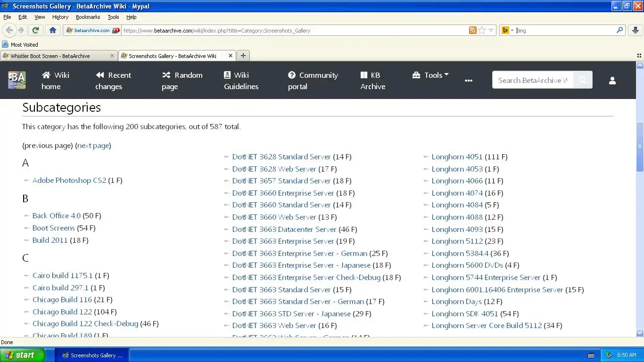Click in the browser address bar

click(x=295, y=30)
